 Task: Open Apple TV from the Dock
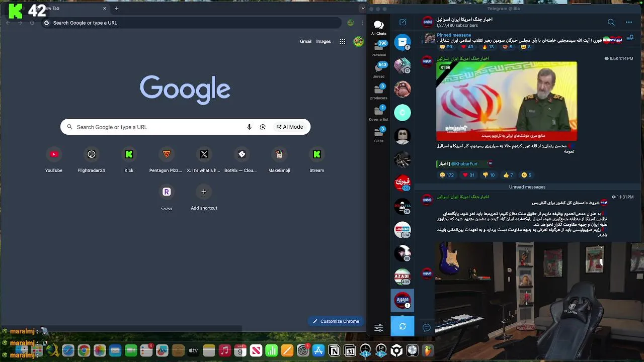click(x=193, y=351)
